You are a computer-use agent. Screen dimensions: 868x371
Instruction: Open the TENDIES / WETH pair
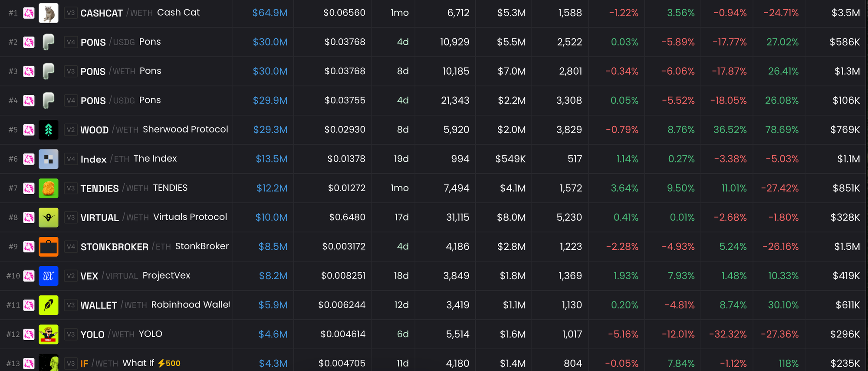coord(115,188)
